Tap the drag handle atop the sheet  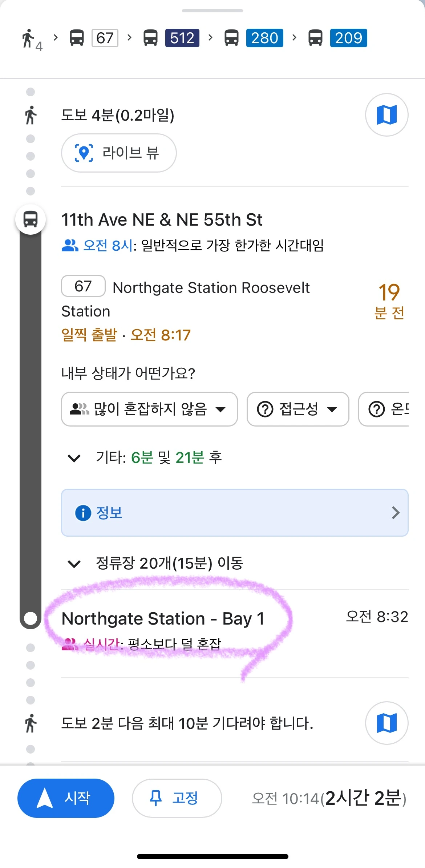click(x=212, y=11)
